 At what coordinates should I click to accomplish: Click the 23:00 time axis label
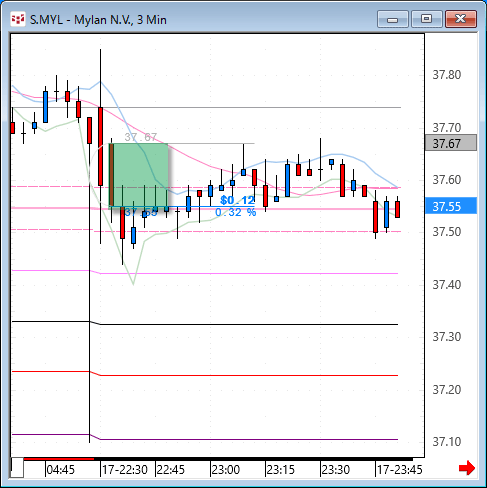coord(225,470)
